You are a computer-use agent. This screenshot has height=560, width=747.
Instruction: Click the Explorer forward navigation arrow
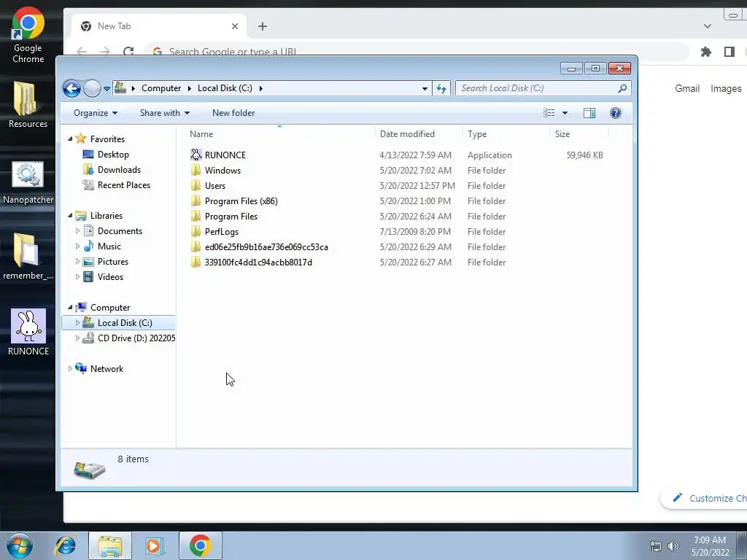[92, 88]
